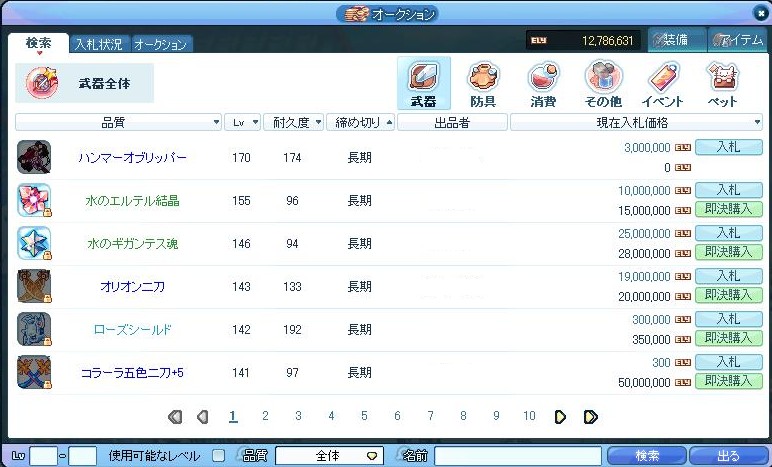
Task: Toggle 使用可能なレベル checkbox
Action: tap(218, 455)
